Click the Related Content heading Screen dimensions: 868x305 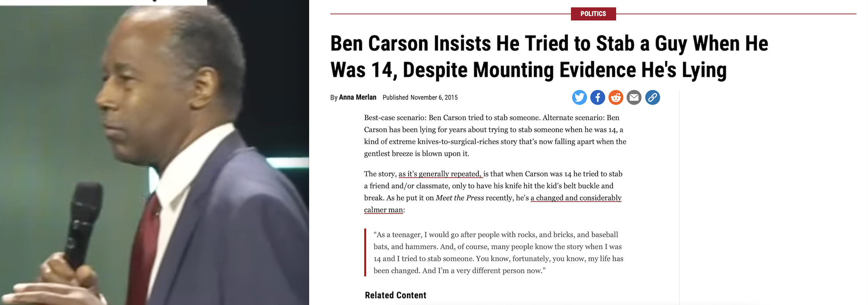coord(395,295)
